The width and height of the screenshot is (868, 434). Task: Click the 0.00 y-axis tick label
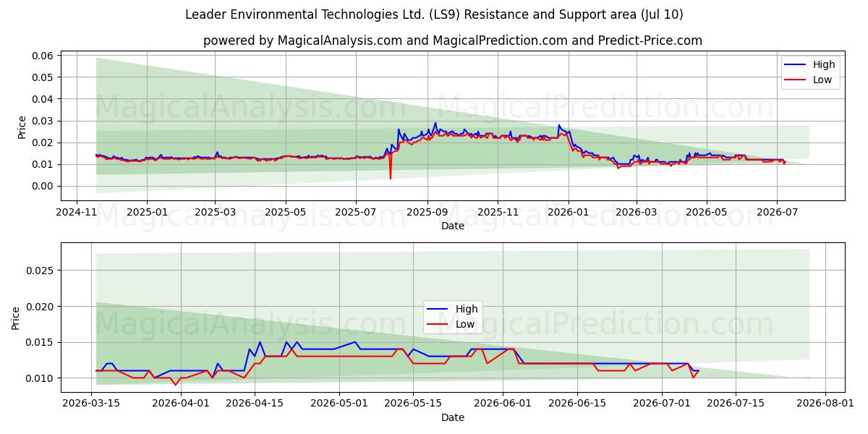click(43, 186)
